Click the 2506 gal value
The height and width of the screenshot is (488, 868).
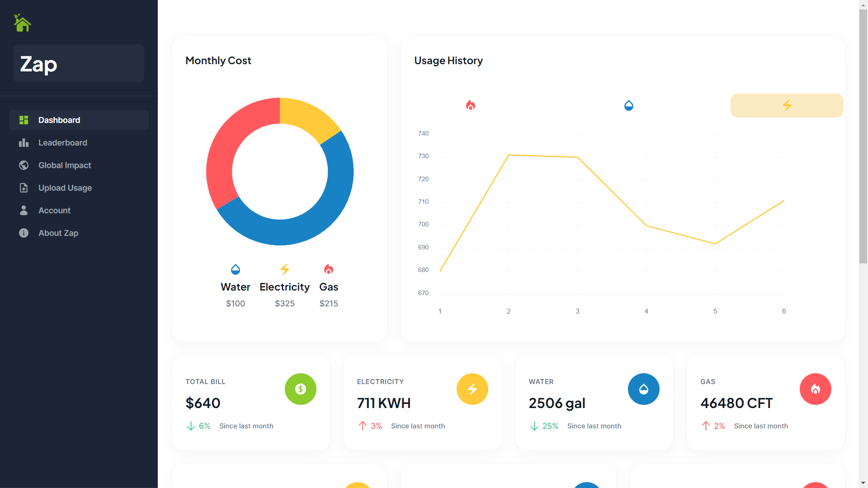557,403
